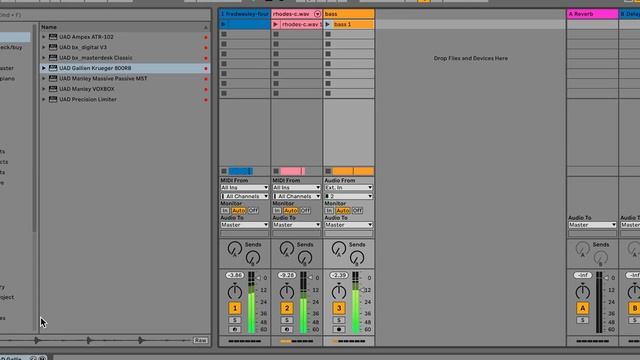Set track 1 monitor to Off
Viewport: 640px width, 360px height.
tap(253, 211)
